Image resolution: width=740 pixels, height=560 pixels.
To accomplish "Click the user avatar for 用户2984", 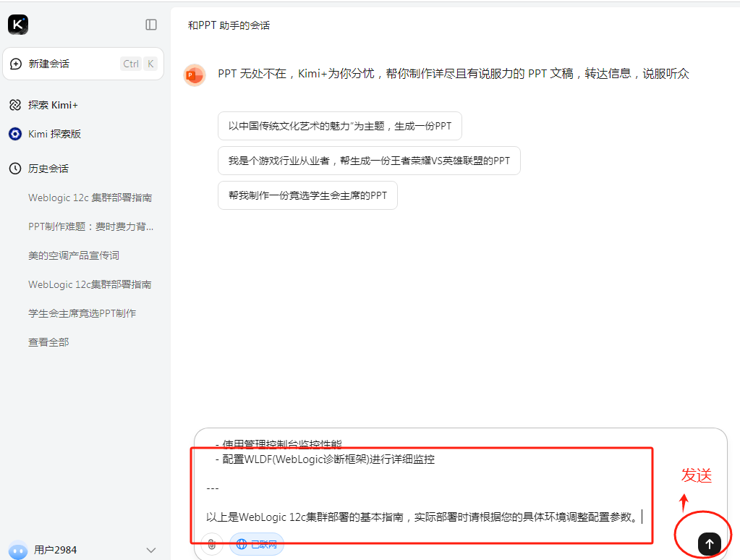I will [18, 550].
